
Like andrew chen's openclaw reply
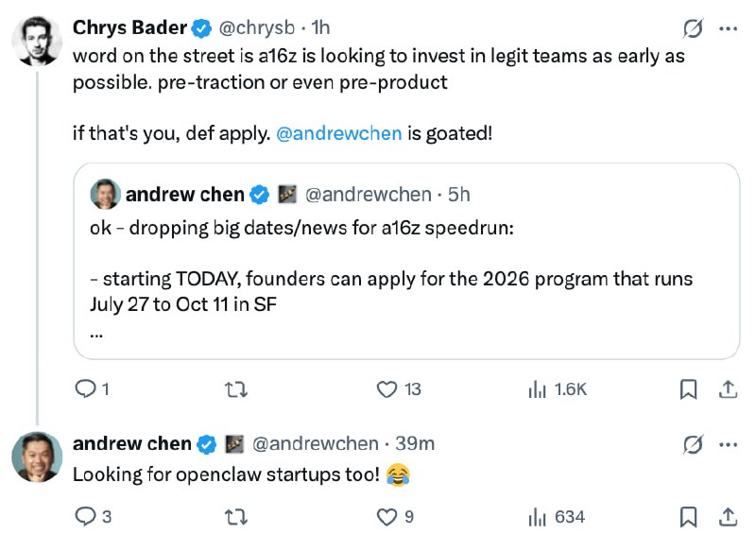(x=386, y=516)
